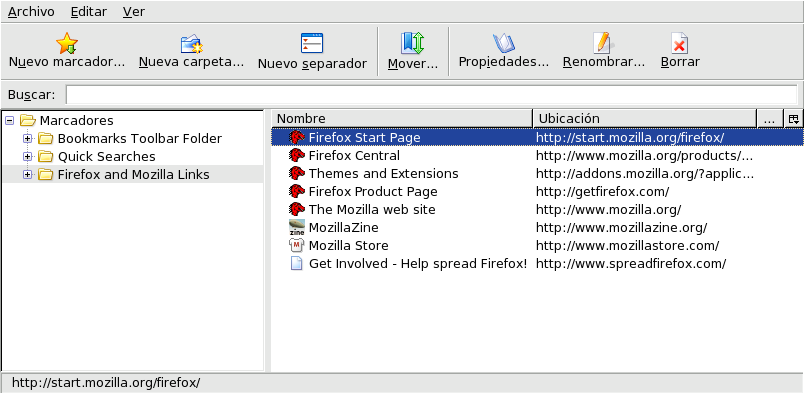Click the Firefox Start Page favicon

click(x=297, y=137)
